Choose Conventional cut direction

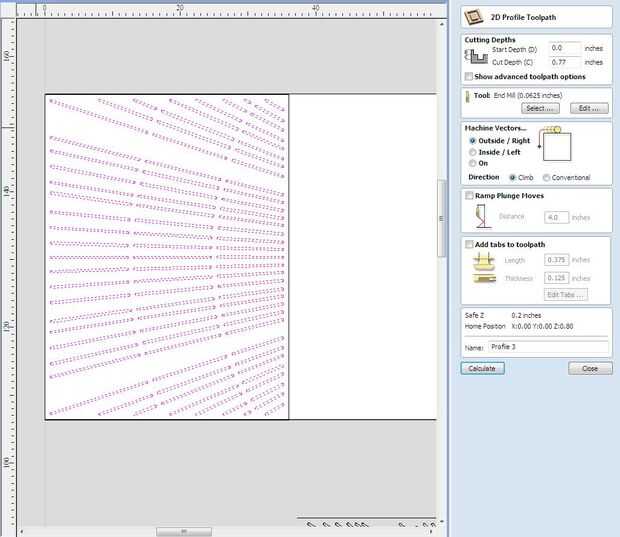(x=546, y=178)
